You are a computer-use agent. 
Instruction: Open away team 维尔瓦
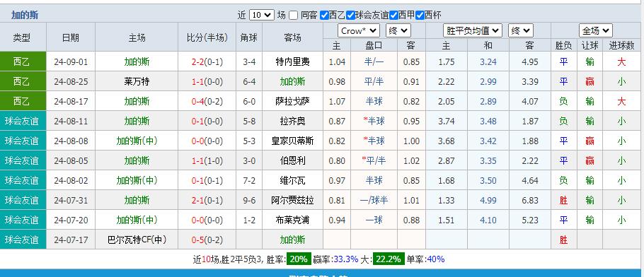(292, 180)
